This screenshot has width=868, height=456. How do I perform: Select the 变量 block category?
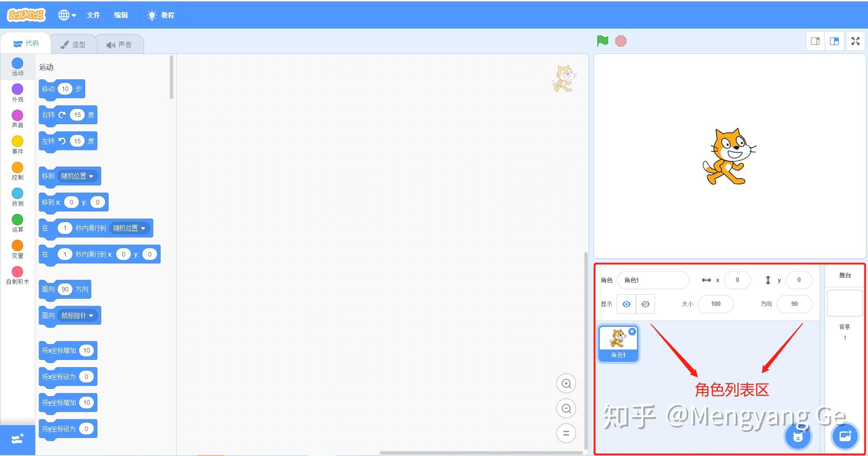tap(18, 249)
